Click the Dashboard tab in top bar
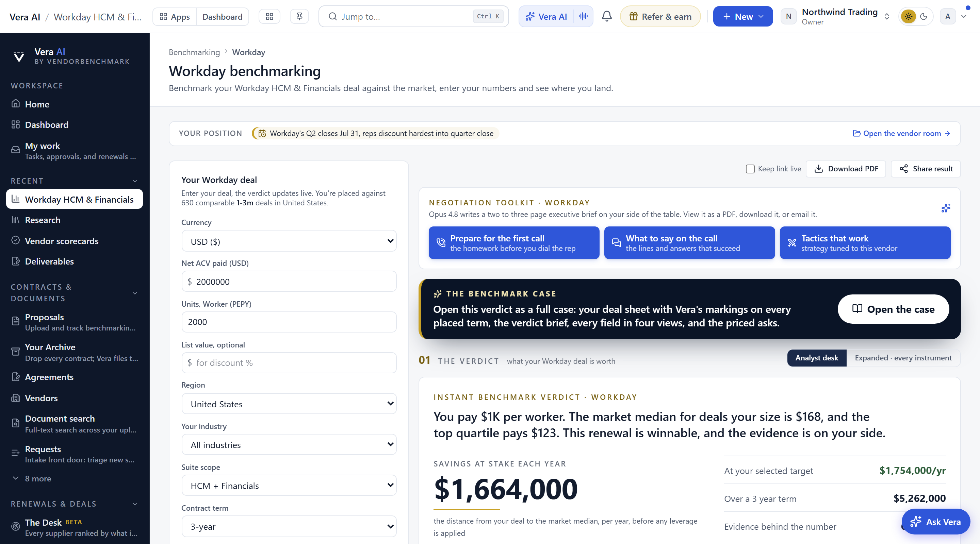980x544 pixels. click(x=223, y=16)
